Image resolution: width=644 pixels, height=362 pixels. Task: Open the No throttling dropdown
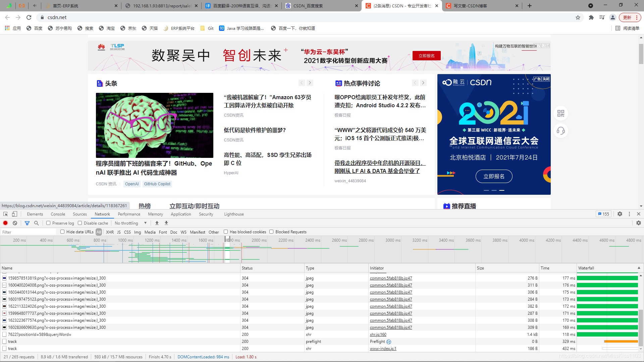click(x=131, y=223)
